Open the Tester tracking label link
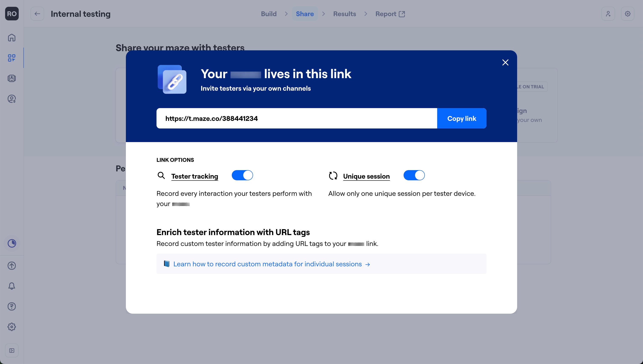 [195, 176]
